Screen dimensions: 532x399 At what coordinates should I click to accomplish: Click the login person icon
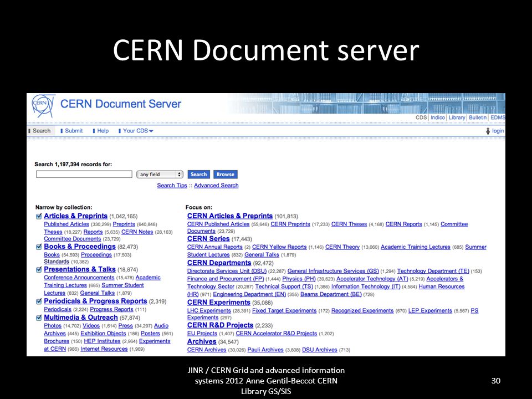(488, 131)
